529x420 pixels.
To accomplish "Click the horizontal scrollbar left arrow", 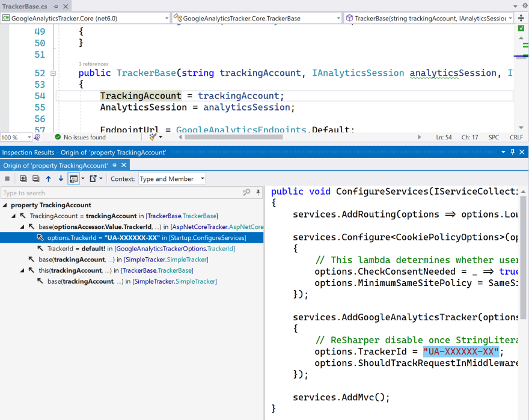I will (x=180, y=137).
